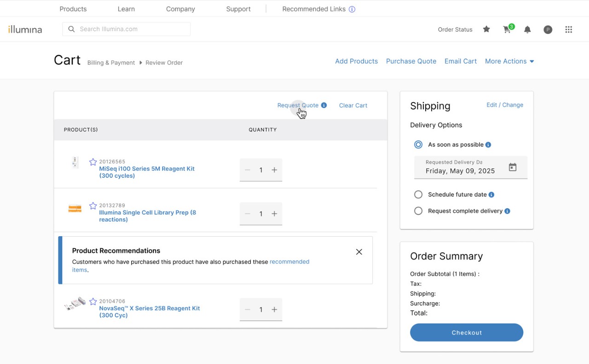Click the Checkout button
The image size is (589, 364).
point(467,332)
